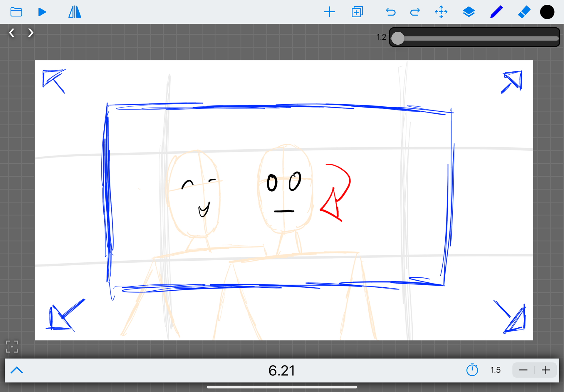Toggle fit-to-screen view mode
The width and height of the screenshot is (564, 392).
point(12,347)
